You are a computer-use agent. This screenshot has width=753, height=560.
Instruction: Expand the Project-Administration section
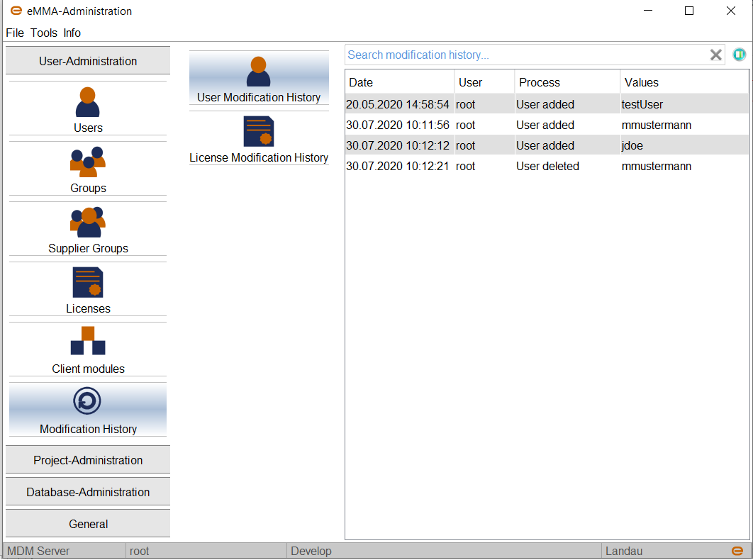(x=88, y=459)
